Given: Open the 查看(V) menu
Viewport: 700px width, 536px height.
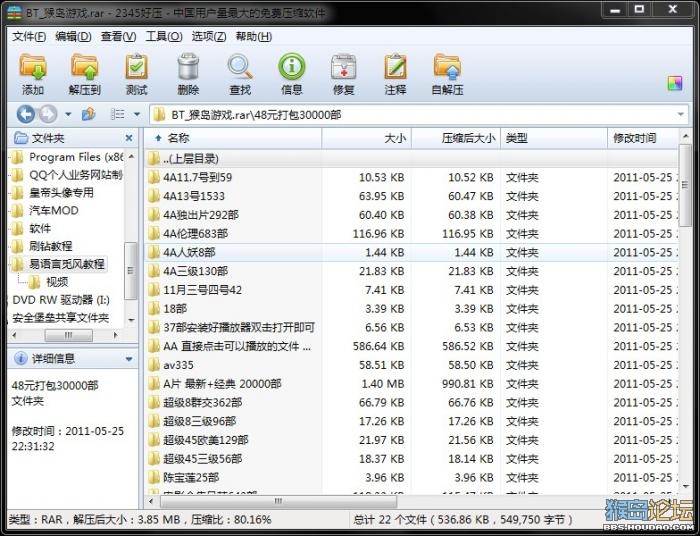Looking at the screenshot, I should click(118, 37).
